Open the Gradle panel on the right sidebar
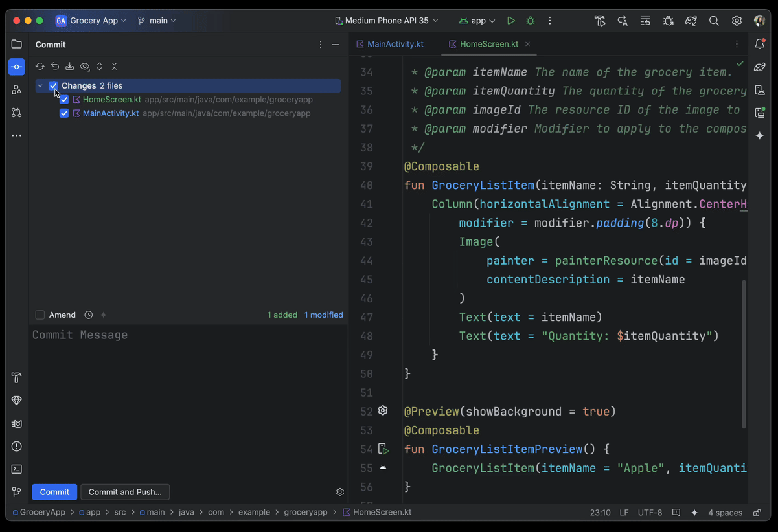This screenshot has height=532, width=778. [759, 67]
